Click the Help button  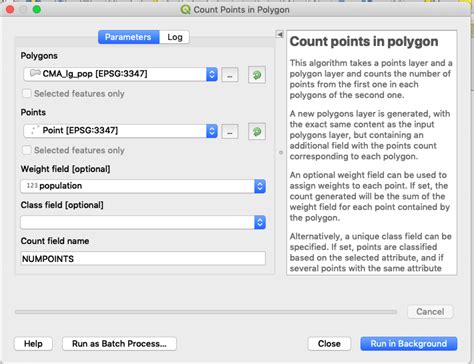33,344
